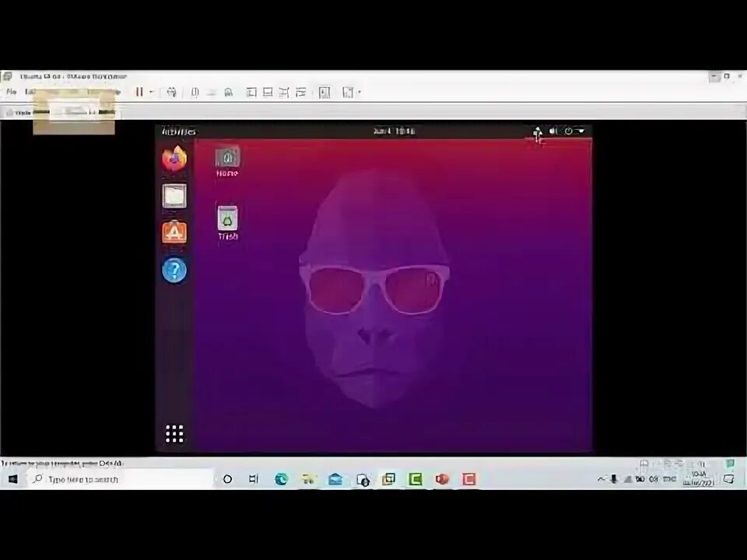Open the VMware File menu
The width and height of the screenshot is (747, 560).
click(x=12, y=92)
